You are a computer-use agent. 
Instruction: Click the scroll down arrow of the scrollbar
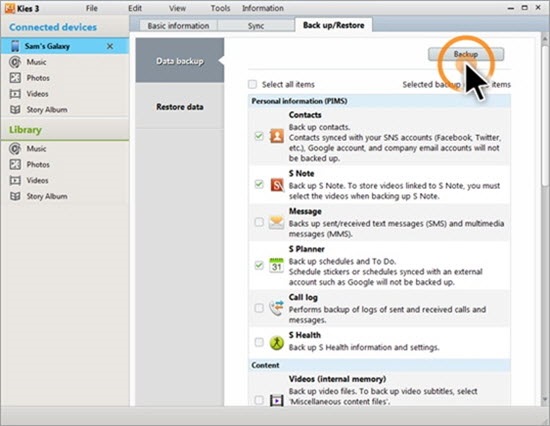click(x=544, y=400)
